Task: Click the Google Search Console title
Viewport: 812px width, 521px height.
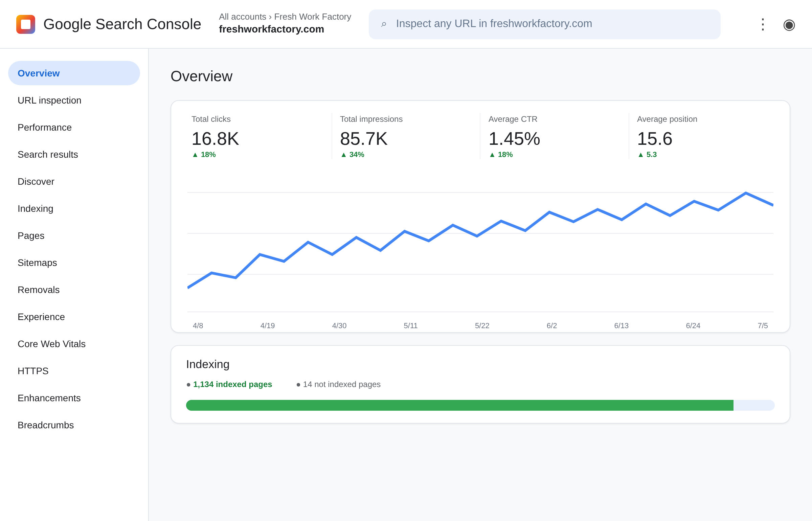Action: [122, 24]
